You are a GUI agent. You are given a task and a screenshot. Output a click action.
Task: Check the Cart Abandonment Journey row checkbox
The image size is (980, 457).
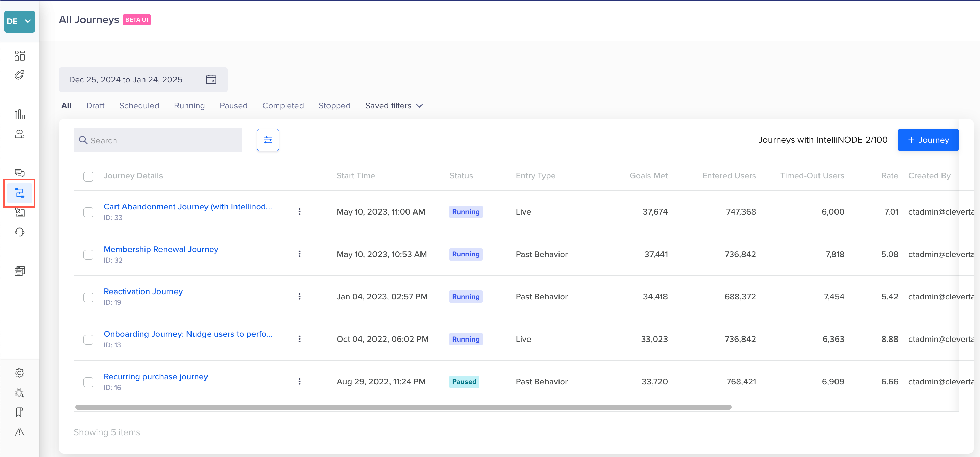88,212
